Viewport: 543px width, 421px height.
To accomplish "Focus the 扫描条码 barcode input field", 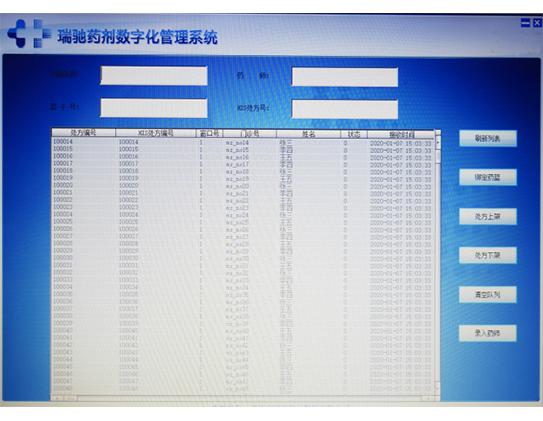I will (x=154, y=75).
